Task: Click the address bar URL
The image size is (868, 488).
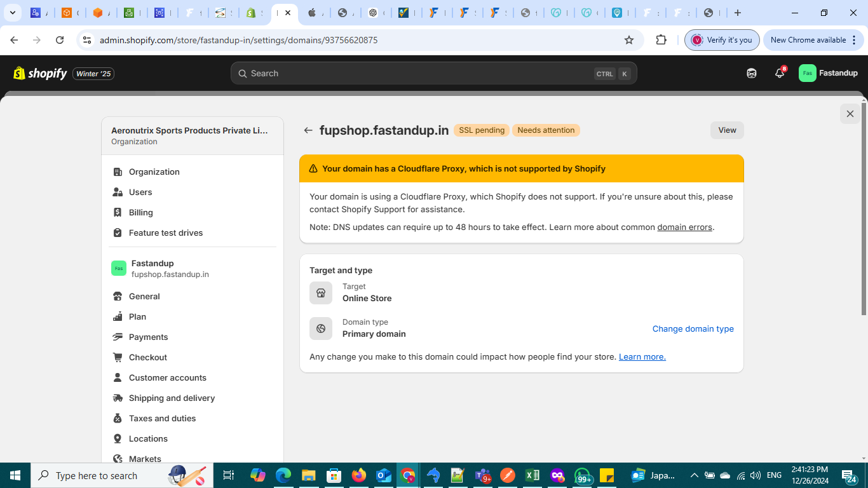Action: point(239,40)
